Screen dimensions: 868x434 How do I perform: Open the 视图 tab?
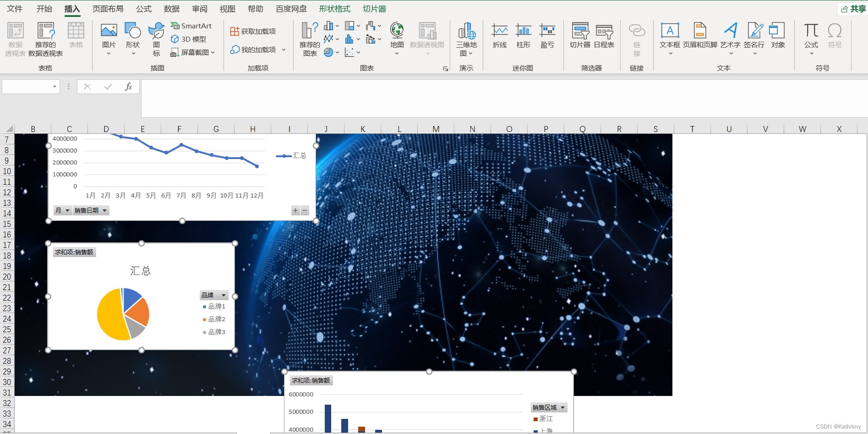(227, 9)
